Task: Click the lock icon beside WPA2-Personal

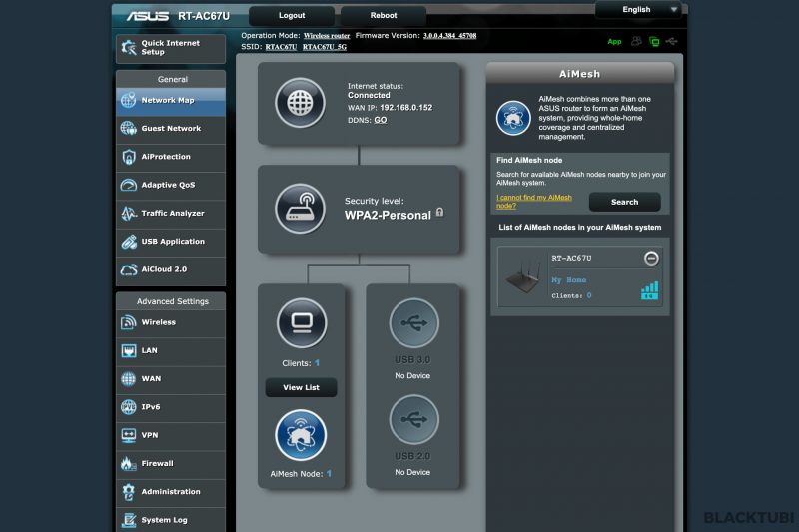Action: click(x=439, y=213)
